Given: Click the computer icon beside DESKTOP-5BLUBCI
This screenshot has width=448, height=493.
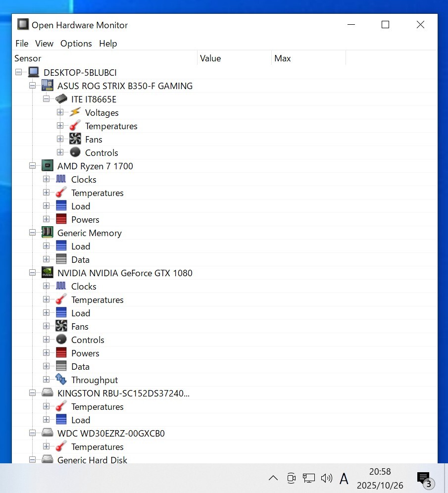Looking at the screenshot, I should [33, 72].
